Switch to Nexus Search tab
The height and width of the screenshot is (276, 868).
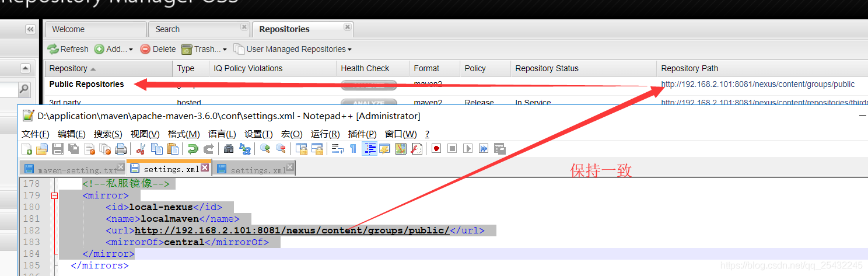click(199, 29)
